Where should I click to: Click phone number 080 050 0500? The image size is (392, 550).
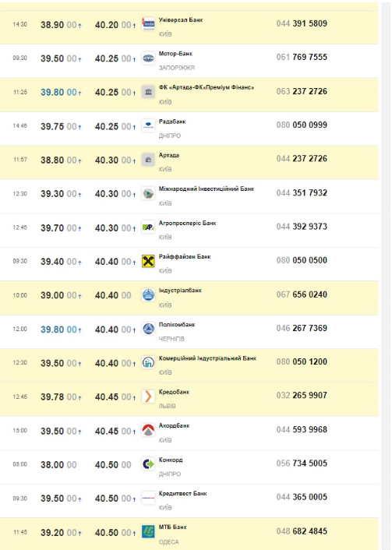(302, 260)
